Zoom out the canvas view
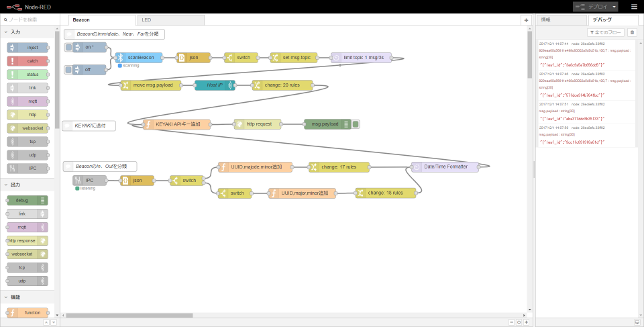 [x=511, y=322]
